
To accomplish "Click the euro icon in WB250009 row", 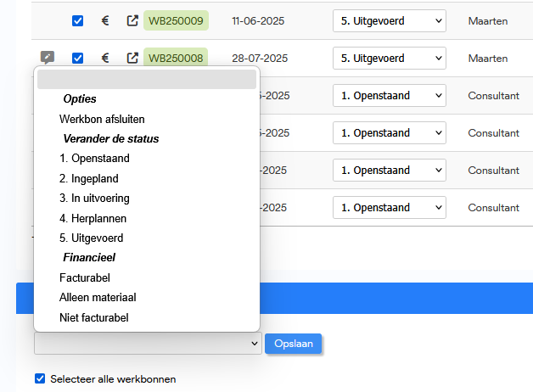I will click(x=105, y=21).
